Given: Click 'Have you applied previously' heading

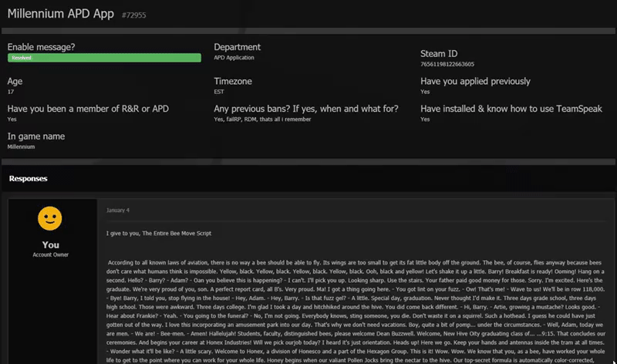Looking at the screenshot, I should tap(475, 81).
